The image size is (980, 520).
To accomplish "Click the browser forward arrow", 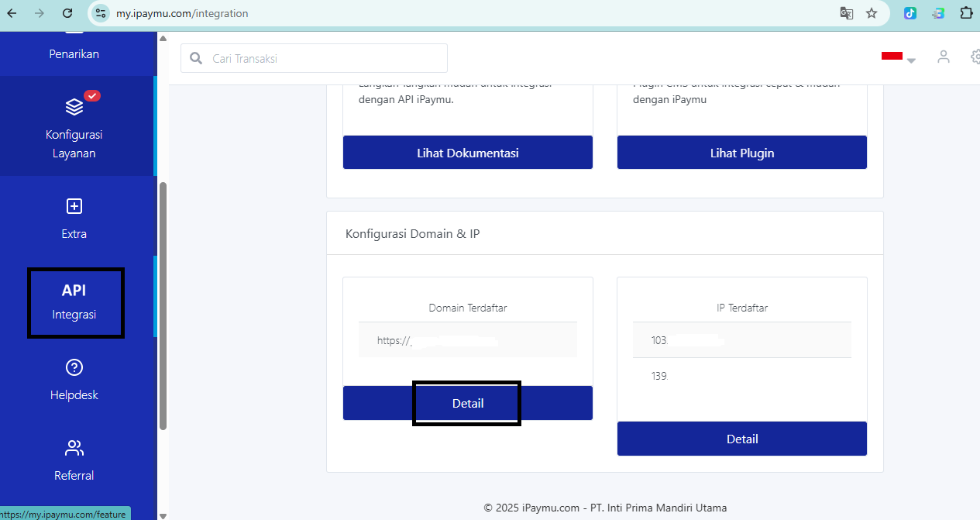I will click(x=40, y=13).
